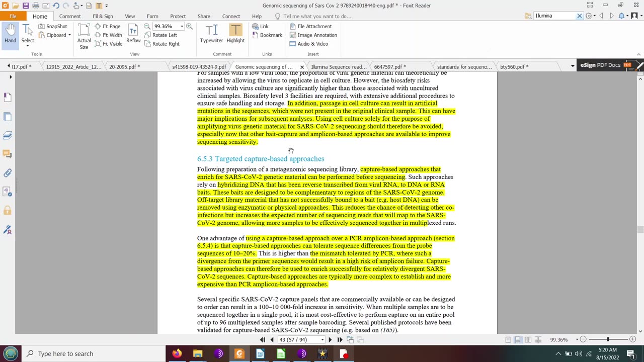
Task: Close the Genomic sequencing document tab
Action: point(302,67)
